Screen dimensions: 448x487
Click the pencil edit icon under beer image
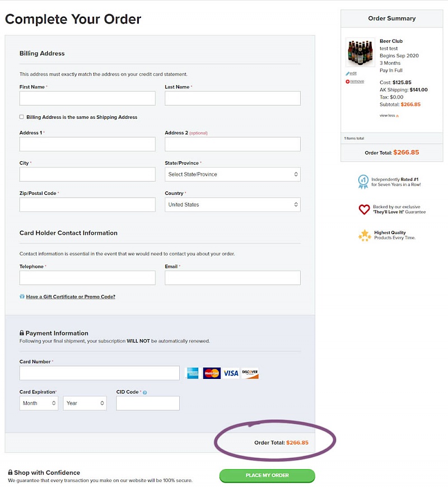pyautogui.click(x=348, y=73)
